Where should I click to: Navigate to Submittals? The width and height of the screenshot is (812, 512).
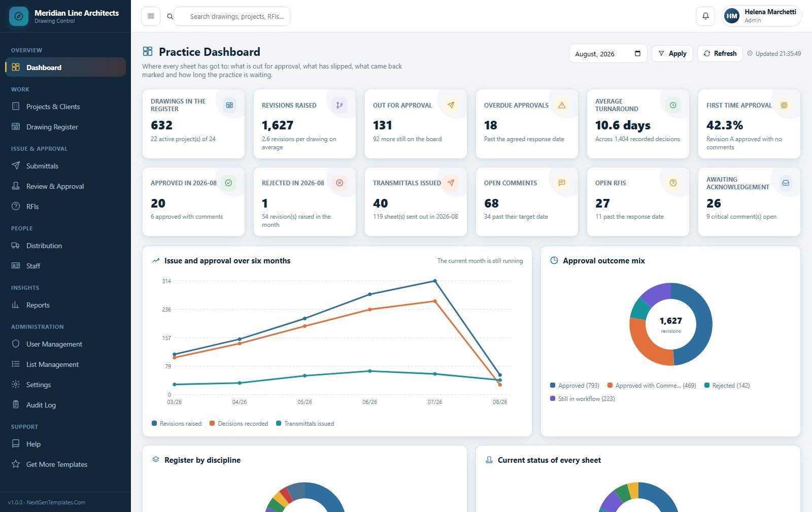(x=65, y=166)
